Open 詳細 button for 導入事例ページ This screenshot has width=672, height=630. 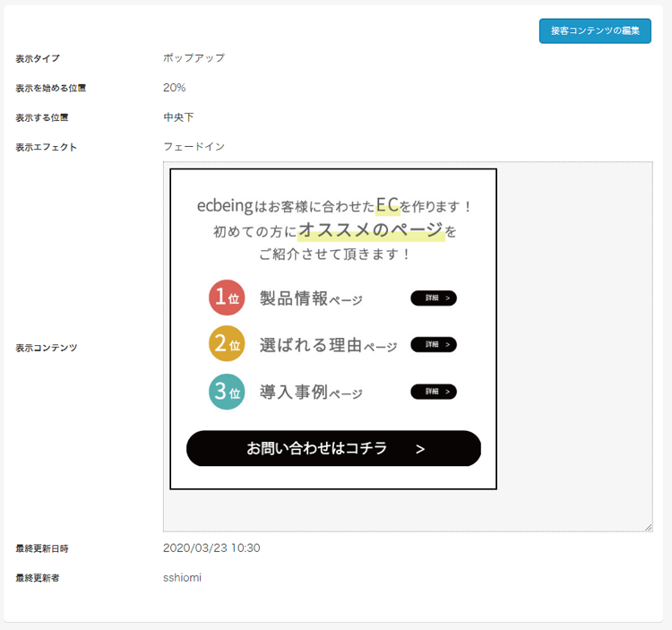coord(434,392)
